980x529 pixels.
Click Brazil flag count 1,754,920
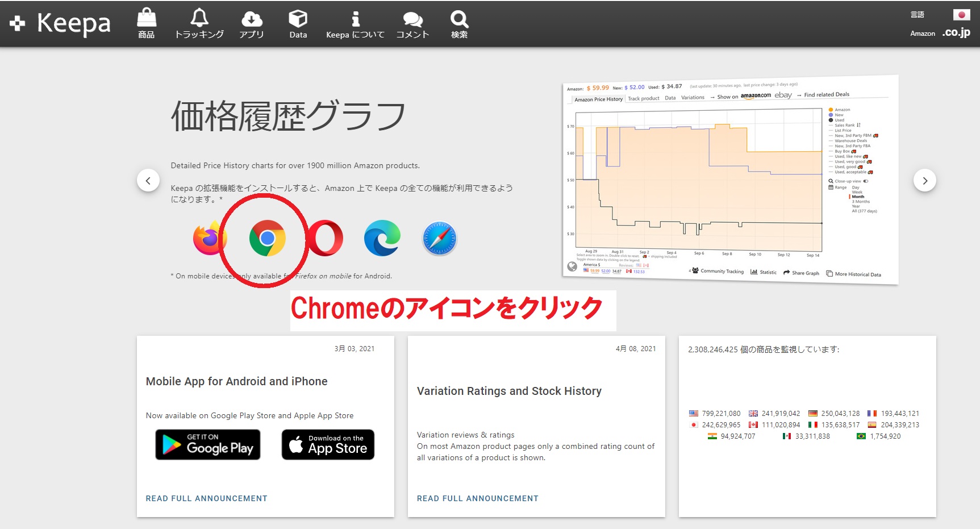coord(879,436)
